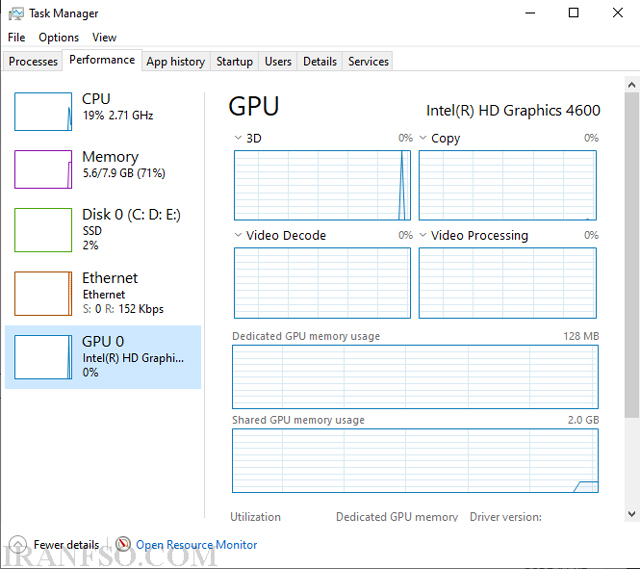Click the Video Decode usage graph
This screenshot has width=640, height=569.
[322, 283]
